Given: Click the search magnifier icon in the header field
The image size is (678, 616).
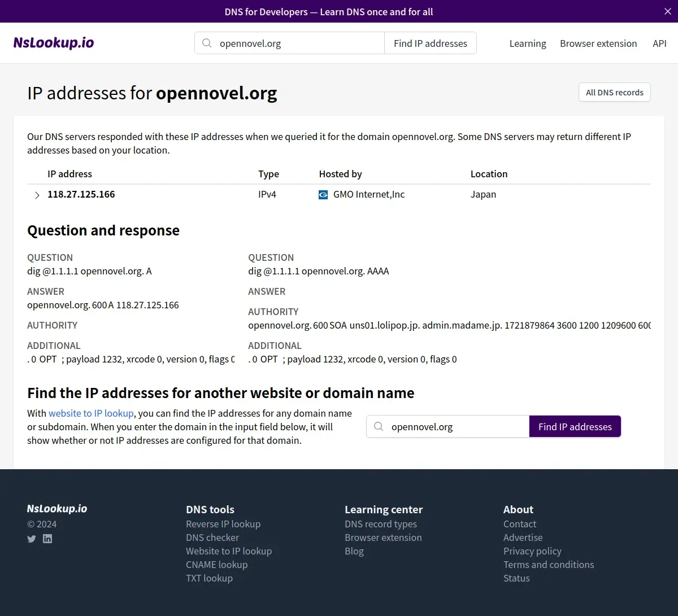Looking at the screenshot, I should pyautogui.click(x=207, y=43).
